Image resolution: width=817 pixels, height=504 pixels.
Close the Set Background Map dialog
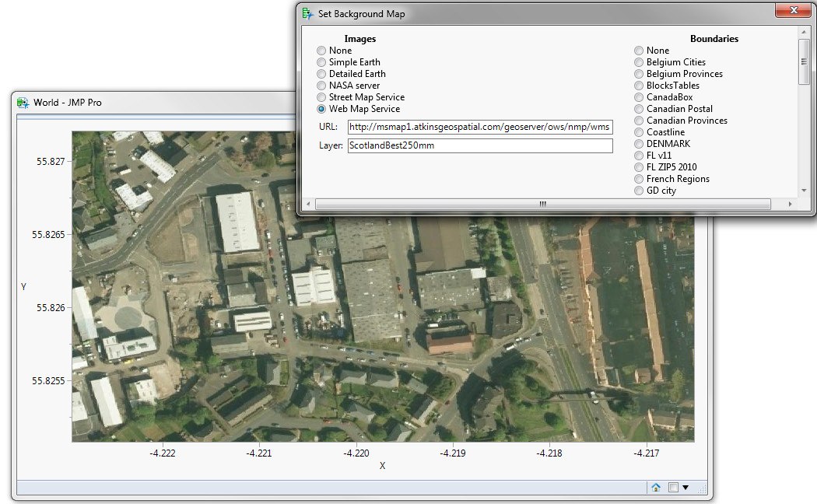(x=792, y=12)
